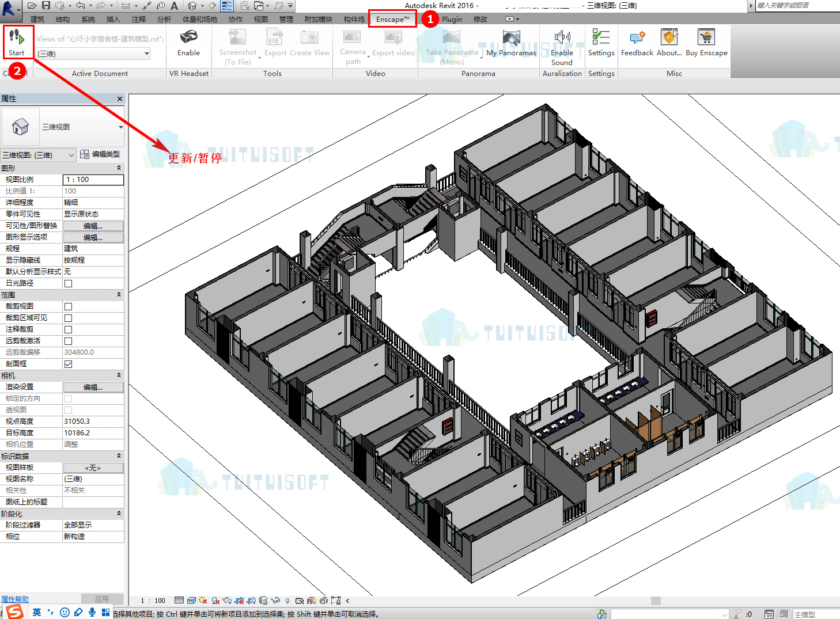840x619 pixels.
Task: Close the 属性 properties panel
Action: [x=120, y=99]
